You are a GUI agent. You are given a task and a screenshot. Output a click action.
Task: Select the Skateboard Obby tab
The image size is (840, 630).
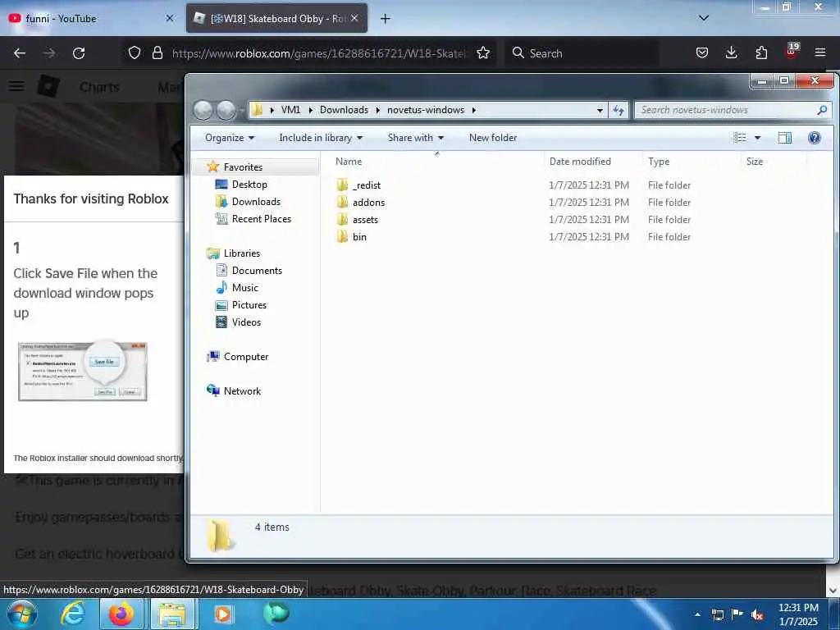coord(277,19)
